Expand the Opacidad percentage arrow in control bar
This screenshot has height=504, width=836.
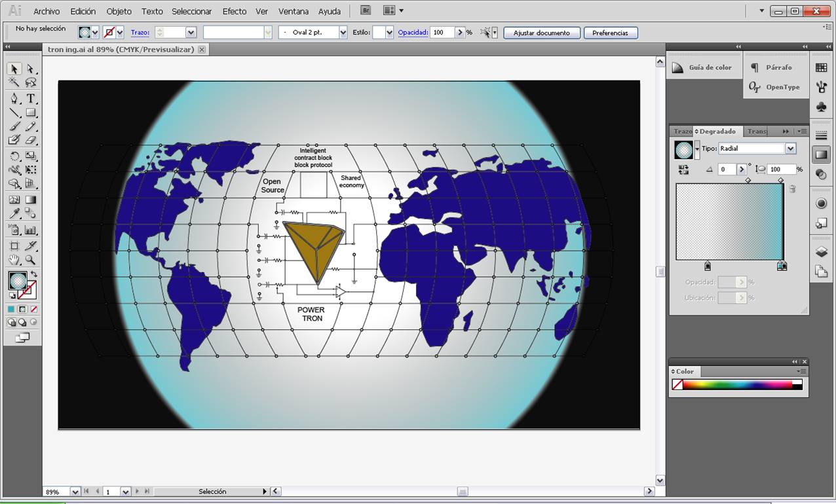(460, 32)
